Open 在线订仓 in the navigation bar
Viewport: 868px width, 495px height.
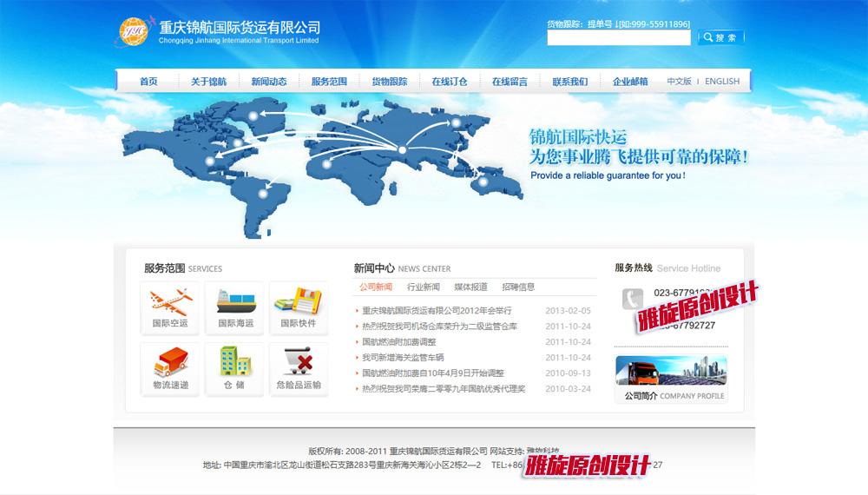450,82
